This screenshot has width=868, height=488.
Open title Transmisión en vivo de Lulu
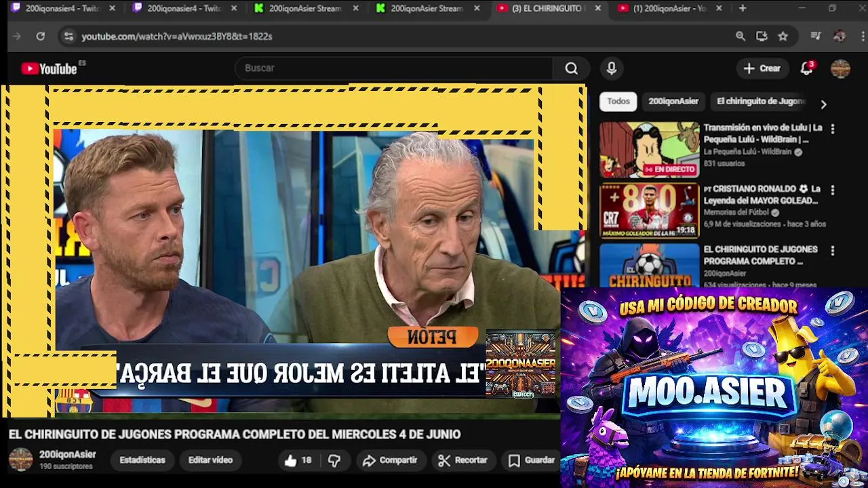click(x=763, y=134)
